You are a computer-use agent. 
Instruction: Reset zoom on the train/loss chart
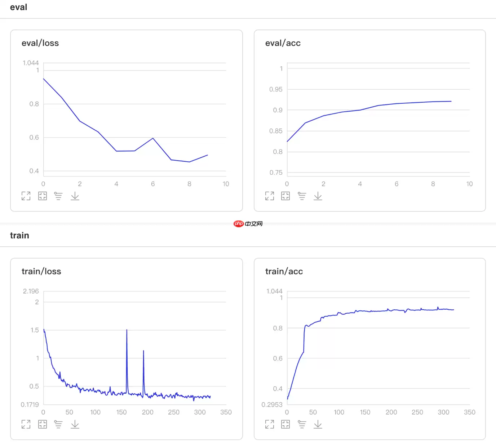(43, 424)
